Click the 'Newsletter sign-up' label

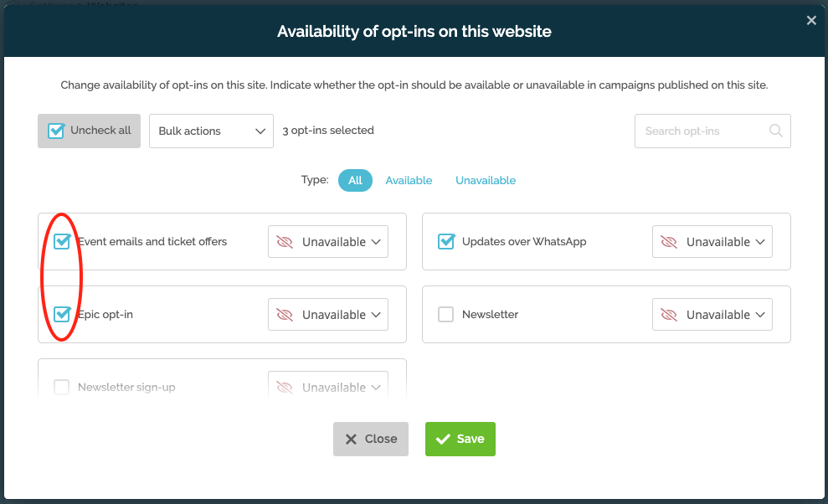click(x=126, y=388)
